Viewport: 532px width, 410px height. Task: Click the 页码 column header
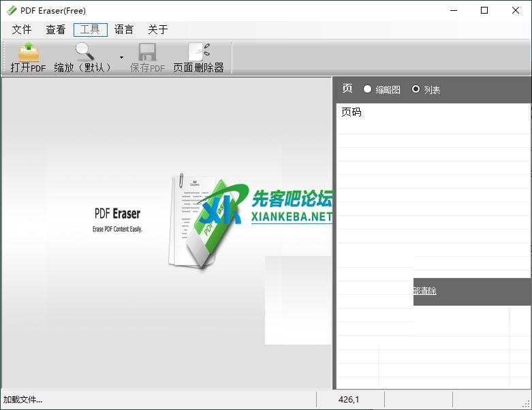(x=351, y=112)
